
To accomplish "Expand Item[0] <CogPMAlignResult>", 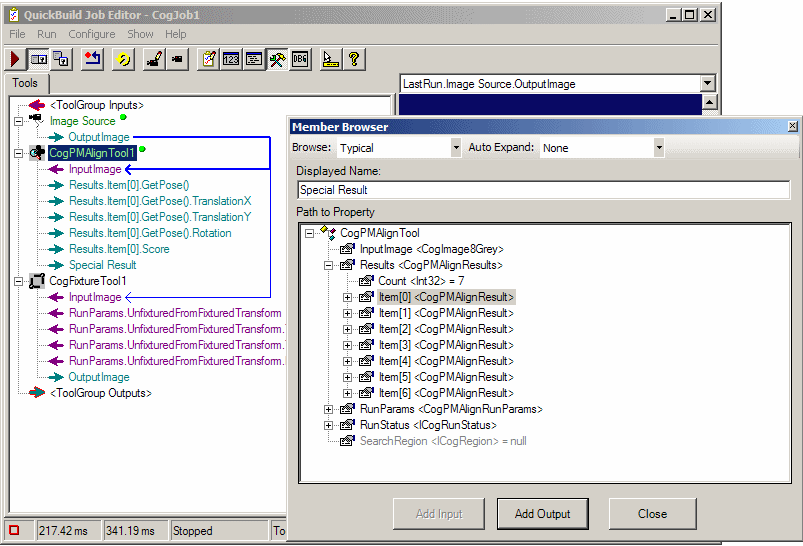I will [347, 297].
